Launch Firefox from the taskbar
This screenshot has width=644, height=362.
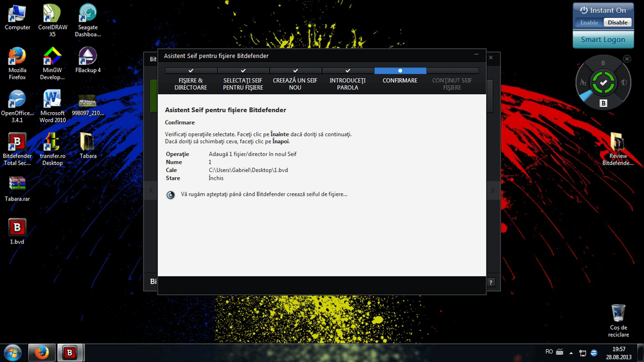(42, 352)
